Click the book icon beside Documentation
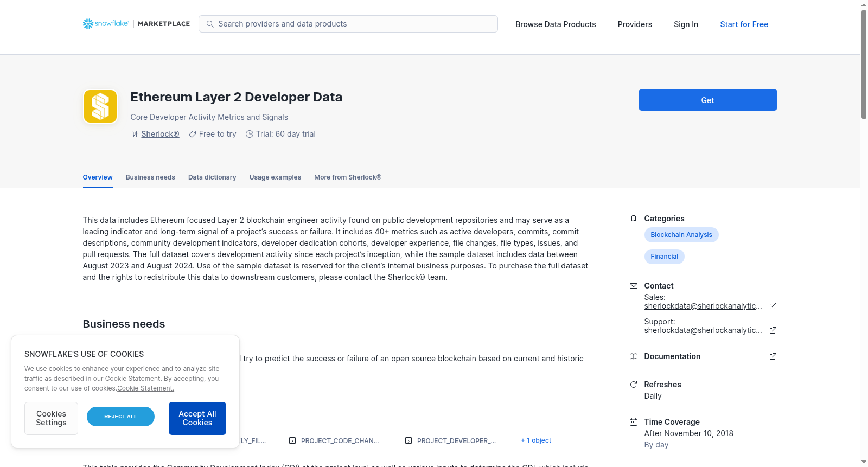Viewport: 868px width, 467px height. click(x=634, y=356)
